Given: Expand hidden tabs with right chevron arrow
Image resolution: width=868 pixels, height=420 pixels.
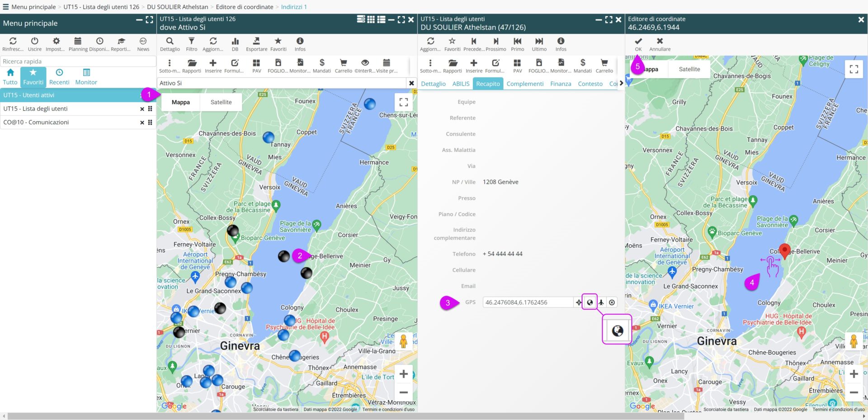Looking at the screenshot, I should [x=621, y=83].
